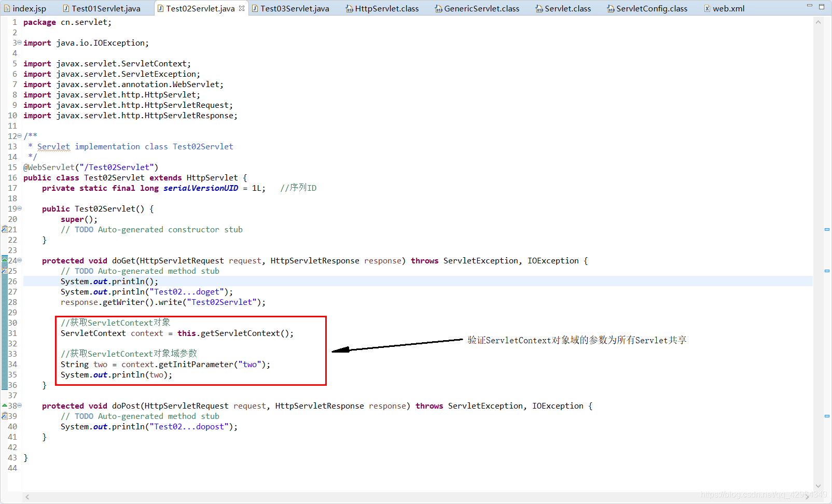
Task: Click on getServletContext() call
Action: [246, 333]
